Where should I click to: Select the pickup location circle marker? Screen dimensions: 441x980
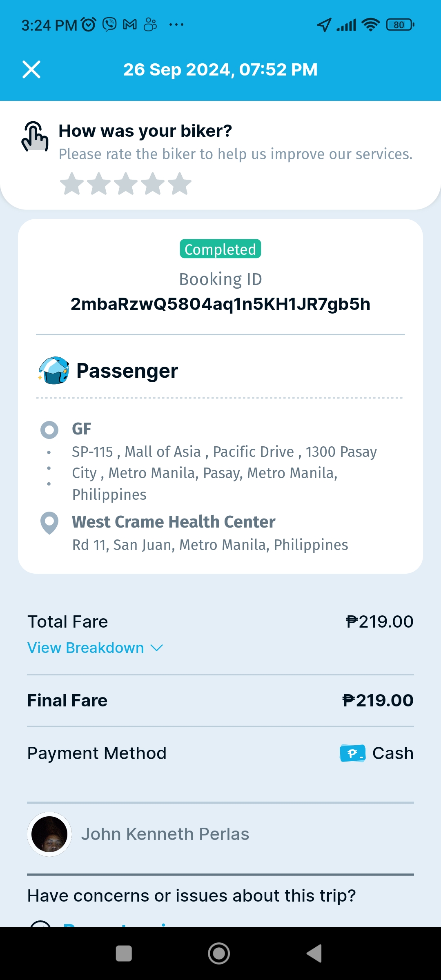(x=49, y=430)
